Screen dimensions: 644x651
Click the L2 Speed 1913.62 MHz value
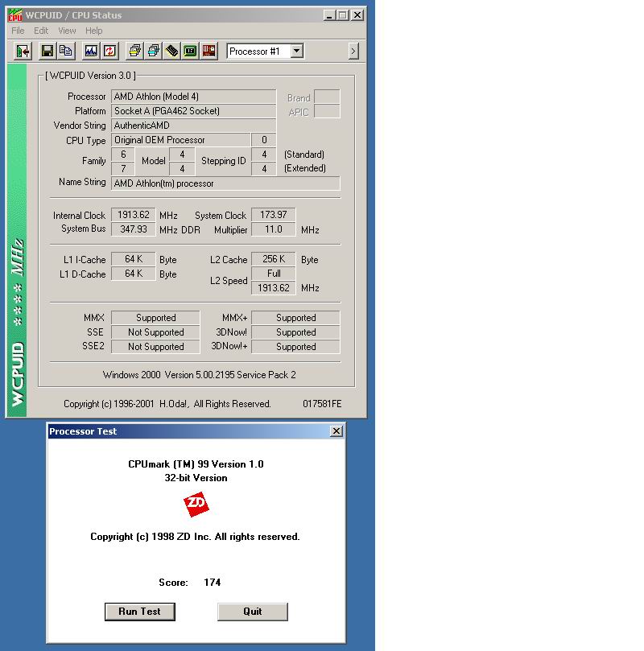274,288
